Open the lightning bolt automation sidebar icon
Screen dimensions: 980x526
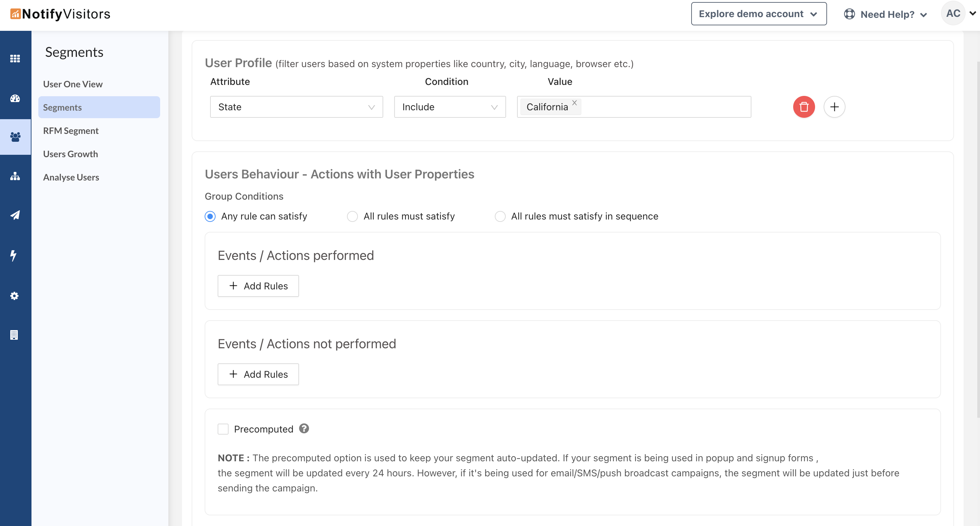14,255
